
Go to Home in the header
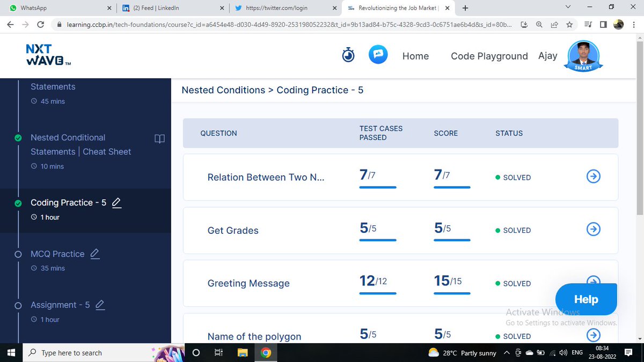415,56
